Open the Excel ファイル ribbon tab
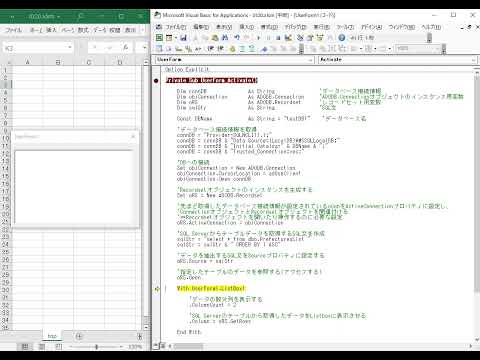 [14, 30]
